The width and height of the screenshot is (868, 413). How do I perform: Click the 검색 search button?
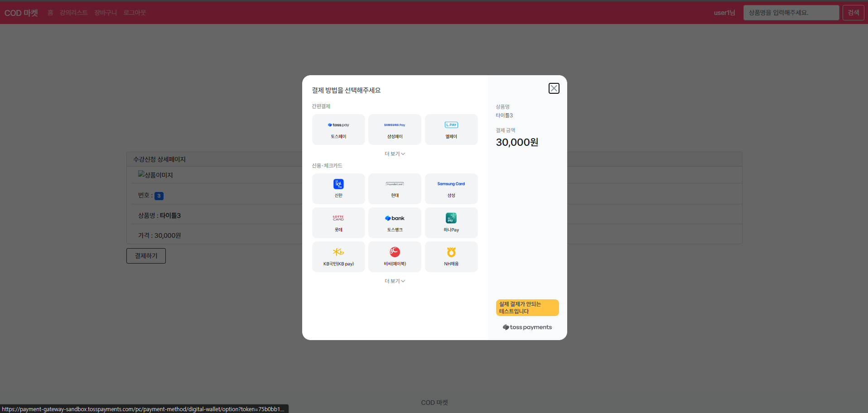tap(854, 13)
